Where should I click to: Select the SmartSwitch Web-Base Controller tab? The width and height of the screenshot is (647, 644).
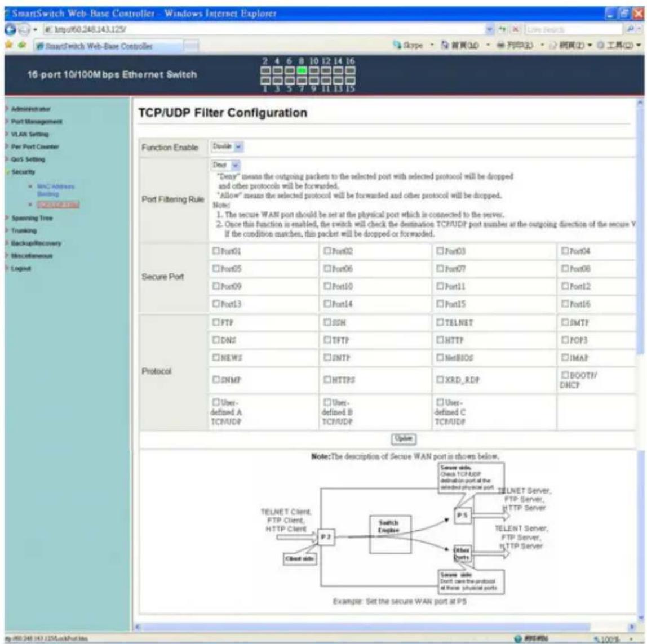108,46
